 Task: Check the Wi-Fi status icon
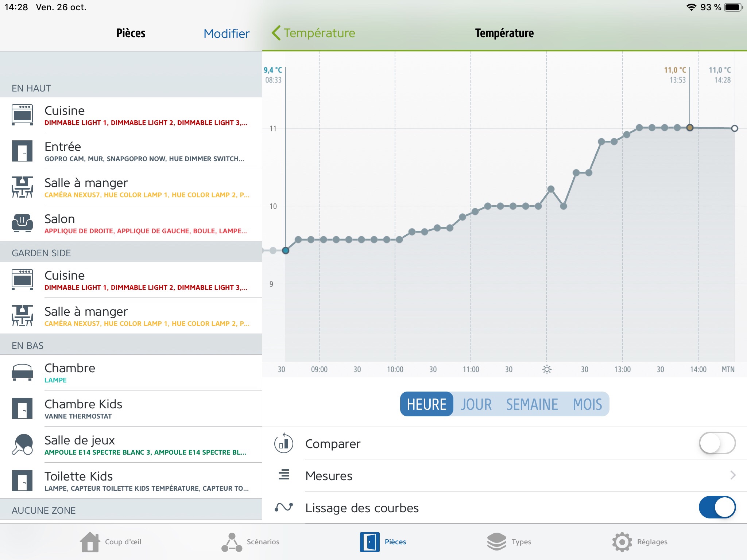[x=691, y=7]
